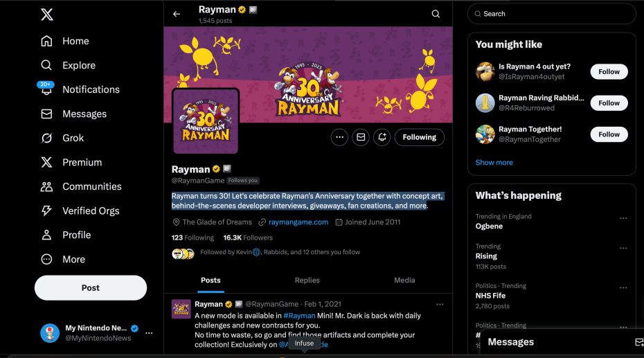Screen dimensions: 644x358
Task: Switch to the Media tab
Action: point(404,280)
